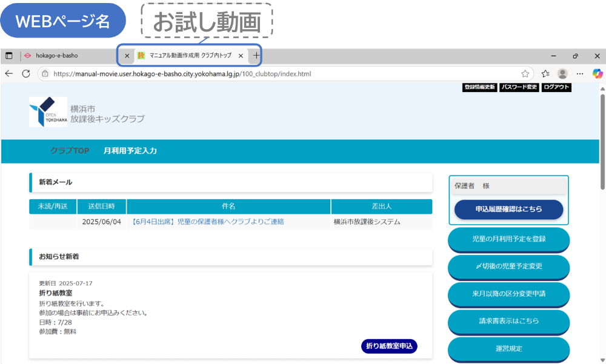
Task: Click the address bar URL field
Action: 273,74
